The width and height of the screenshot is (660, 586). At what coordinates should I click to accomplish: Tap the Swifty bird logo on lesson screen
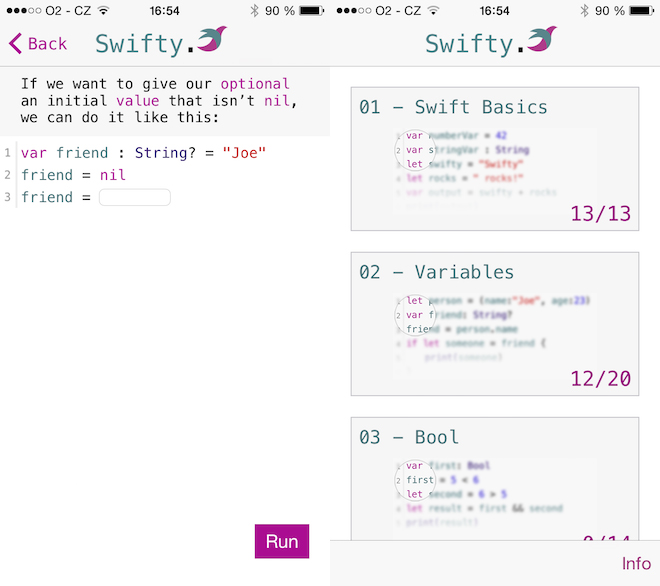coord(212,39)
